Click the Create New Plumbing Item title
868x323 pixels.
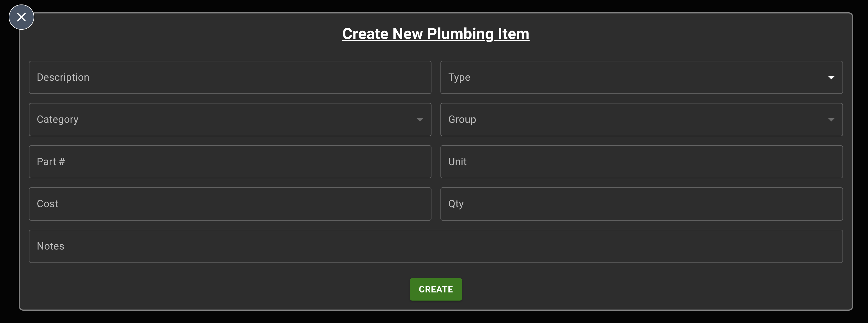(435, 33)
